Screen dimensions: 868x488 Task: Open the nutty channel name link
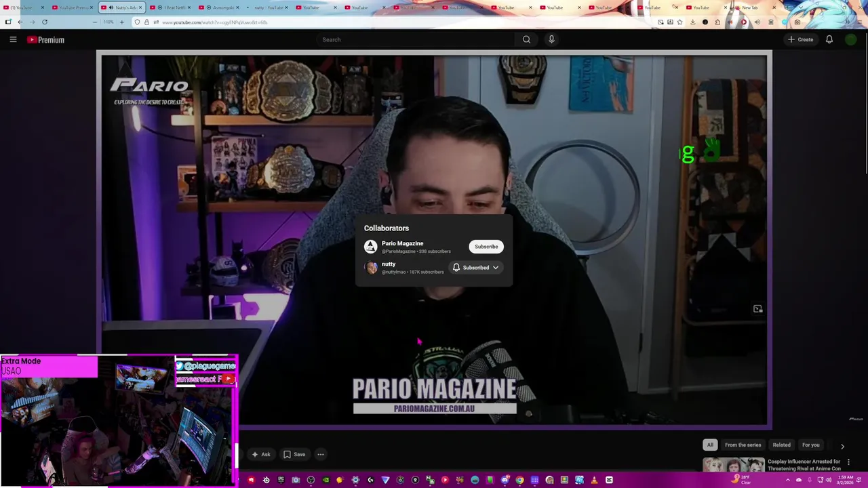pos(389,264)
